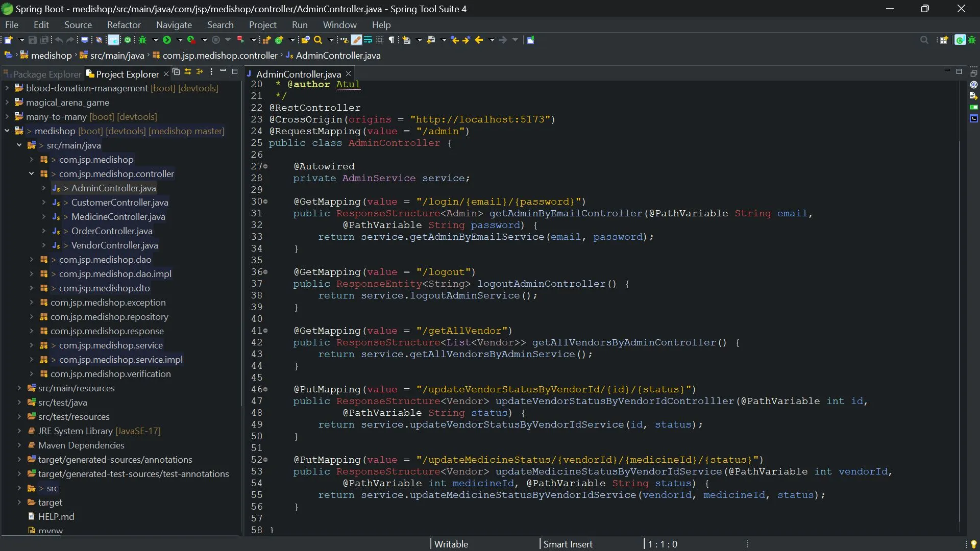
Task: Toggle Mark Occurrences highlighter button
Action: point(356,40)
